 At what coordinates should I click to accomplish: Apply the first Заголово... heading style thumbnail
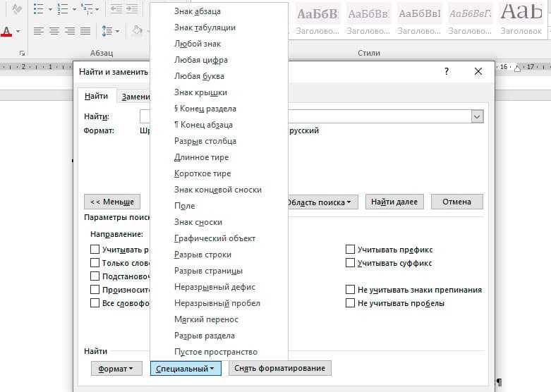pyautogui.click(x=317, y=20)
